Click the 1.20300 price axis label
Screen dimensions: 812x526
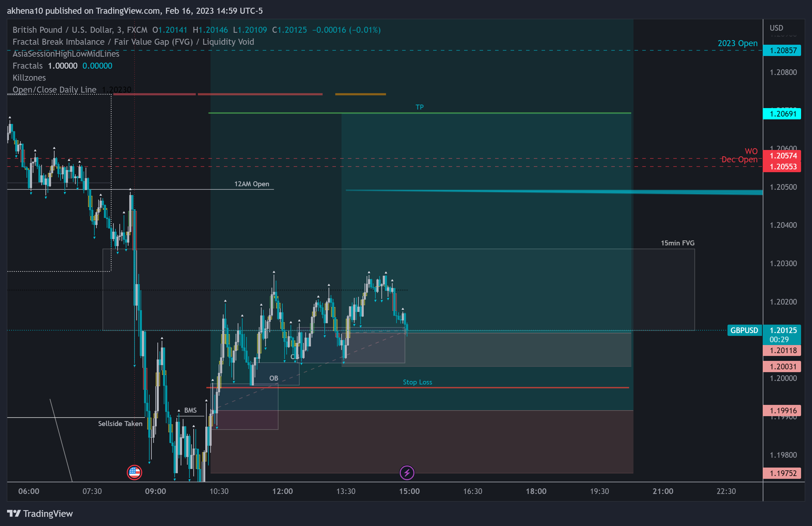coord(783,263)
